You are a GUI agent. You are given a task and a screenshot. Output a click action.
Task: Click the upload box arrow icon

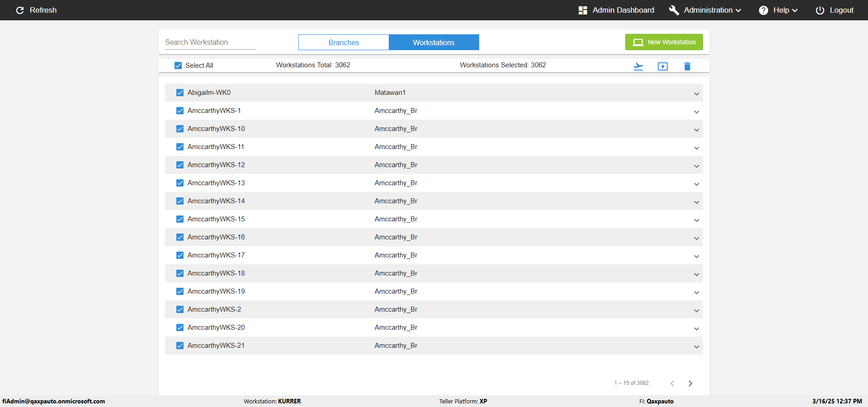click(662, 66)
